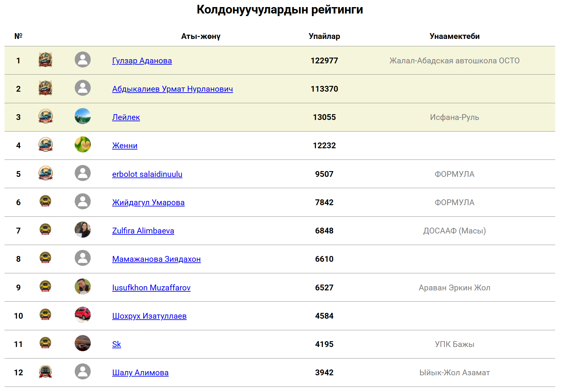Go to Iusufkhon Muzaffarov's profile

coord(151,288)
